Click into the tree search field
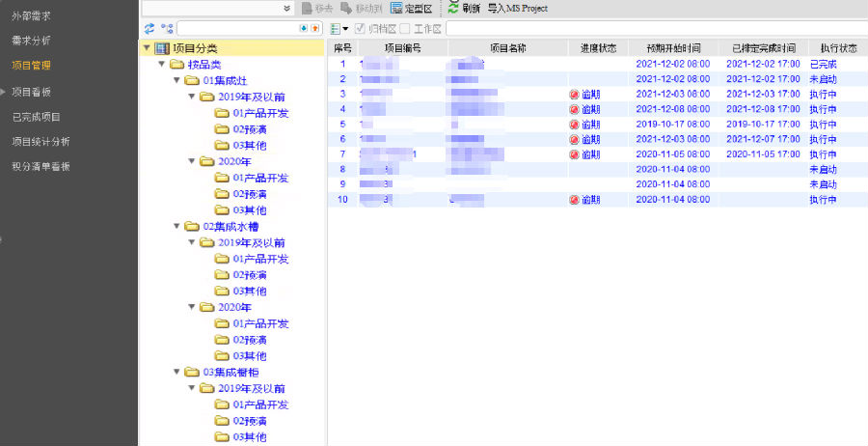The image size is (868, 446). [237, 28]
